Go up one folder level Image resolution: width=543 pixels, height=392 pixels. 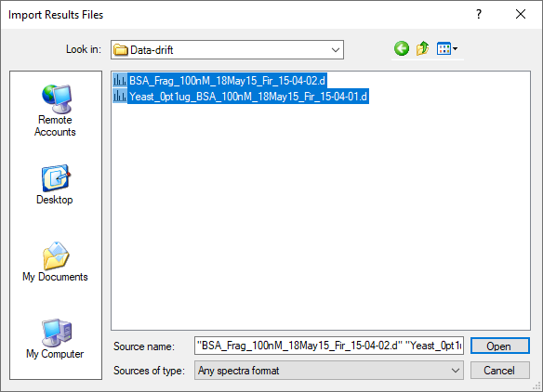coord(422,49)
